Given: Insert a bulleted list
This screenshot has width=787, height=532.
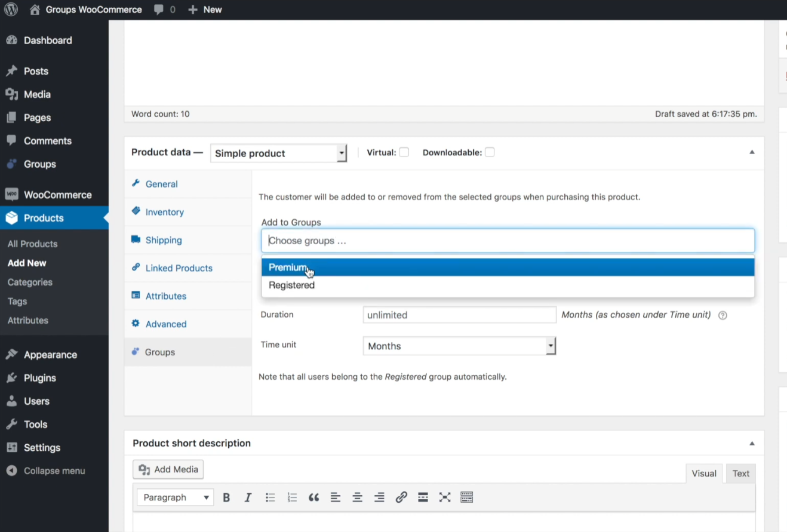Looking at the screenshot, I should tap(270, 497).
